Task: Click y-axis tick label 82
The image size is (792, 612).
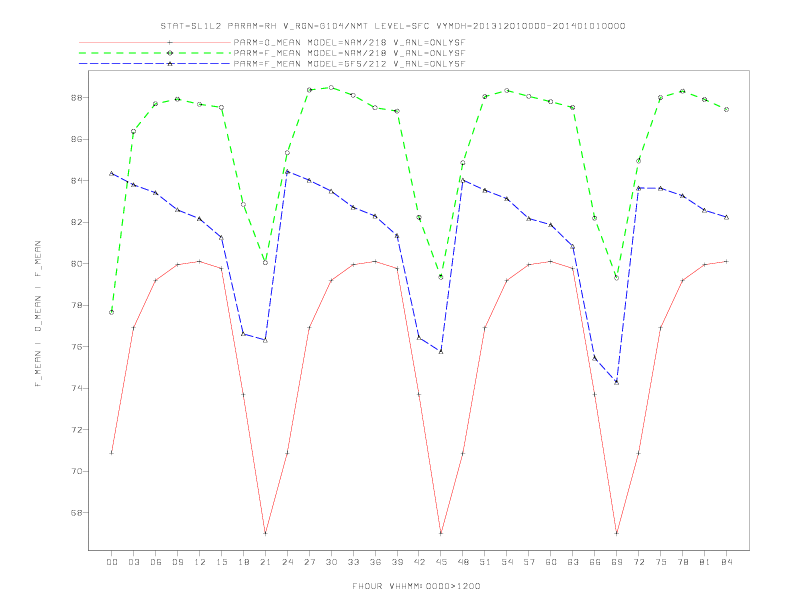Action: tap(76, 222)
